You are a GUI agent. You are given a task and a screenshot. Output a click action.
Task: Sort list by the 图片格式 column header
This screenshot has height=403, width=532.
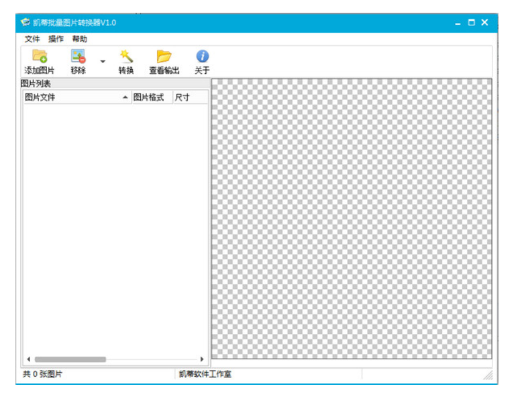150,97
